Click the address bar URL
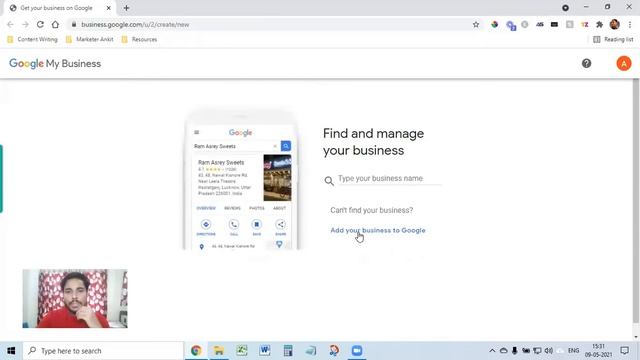Screen dimensions: 640x360 coord(135,24)
